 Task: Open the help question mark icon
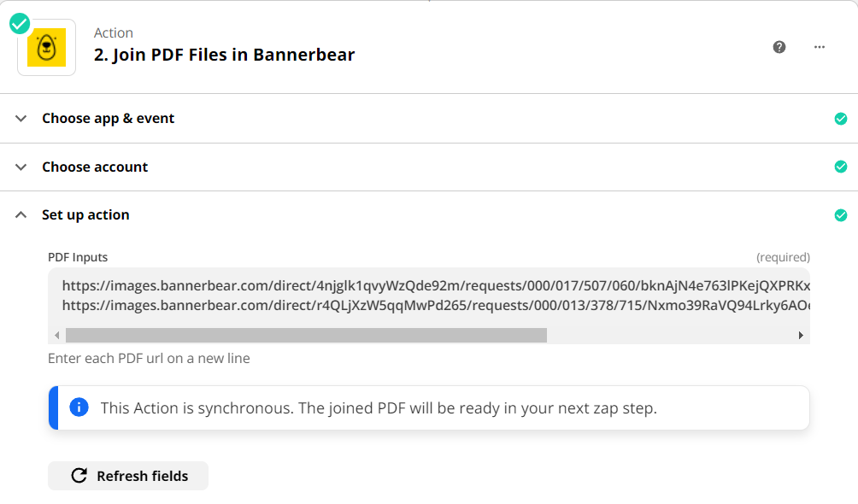[x=779, y=47]
